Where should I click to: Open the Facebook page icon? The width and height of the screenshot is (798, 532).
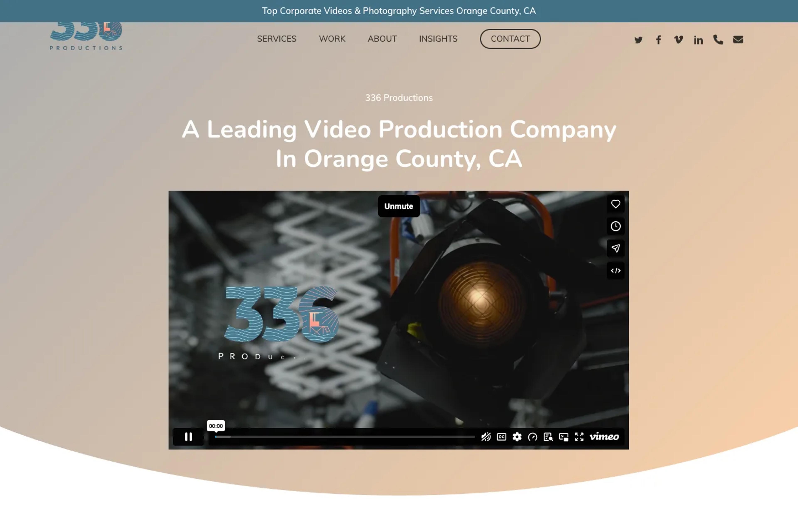click(659, 40)
